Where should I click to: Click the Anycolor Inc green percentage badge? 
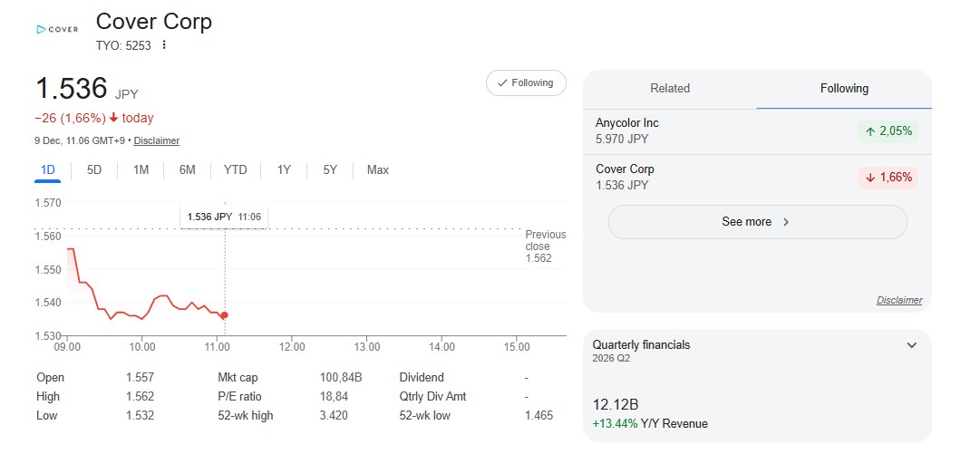point(888,131)
